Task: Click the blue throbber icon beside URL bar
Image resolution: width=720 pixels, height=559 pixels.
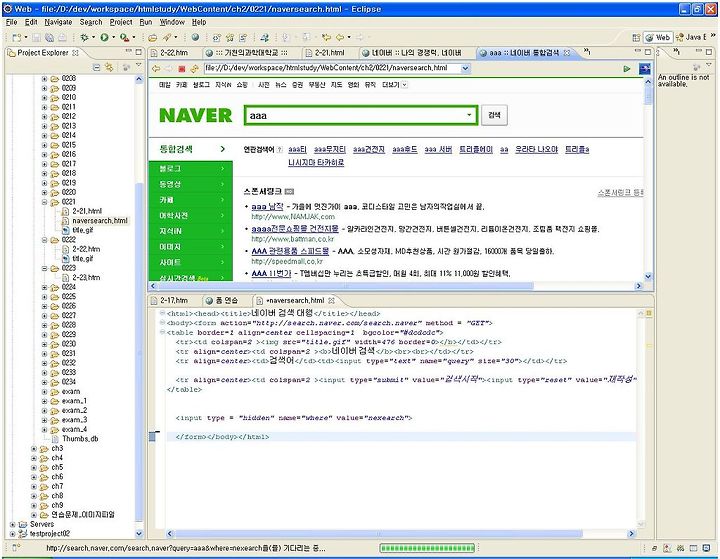Action: click(x=645, y=68)
